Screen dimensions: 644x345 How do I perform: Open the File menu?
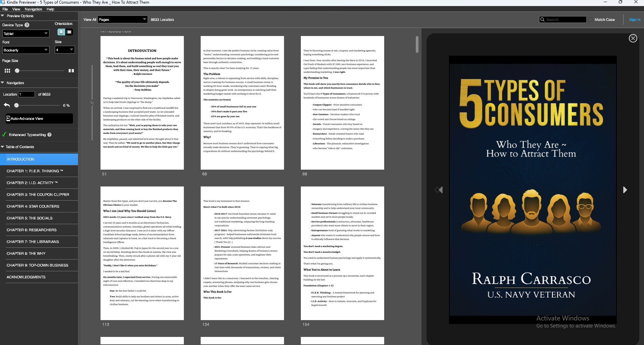(x=5, y=9)
